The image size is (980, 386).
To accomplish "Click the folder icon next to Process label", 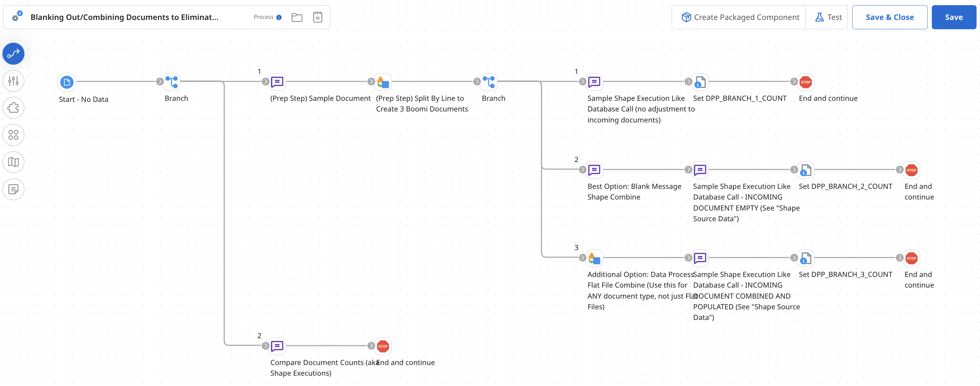I will [297, 17].
